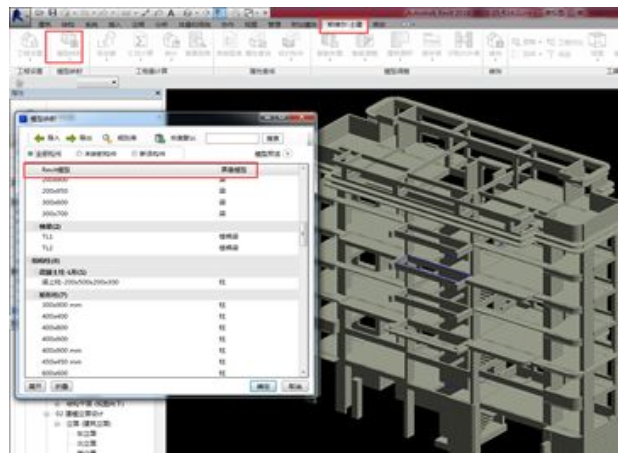Open the Revit application menu logo
Viewport: 625px width, 462px height.
[x=18, y=16]
